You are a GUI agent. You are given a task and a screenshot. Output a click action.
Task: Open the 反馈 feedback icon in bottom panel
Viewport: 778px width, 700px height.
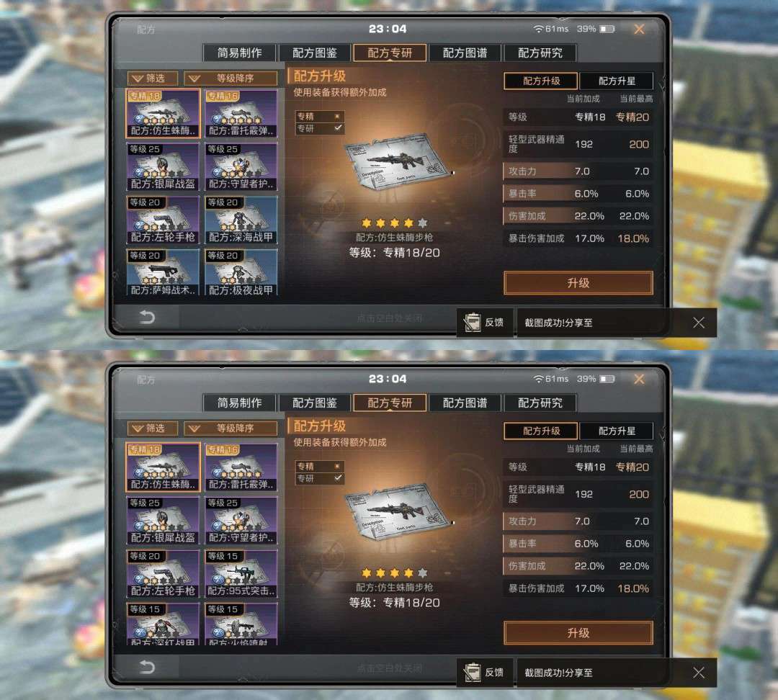[x=484, y=672]
